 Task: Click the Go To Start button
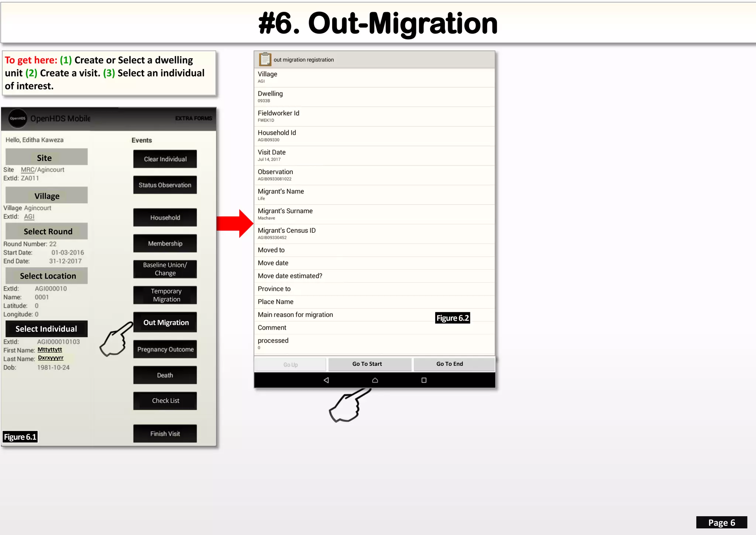click(370, 364)
